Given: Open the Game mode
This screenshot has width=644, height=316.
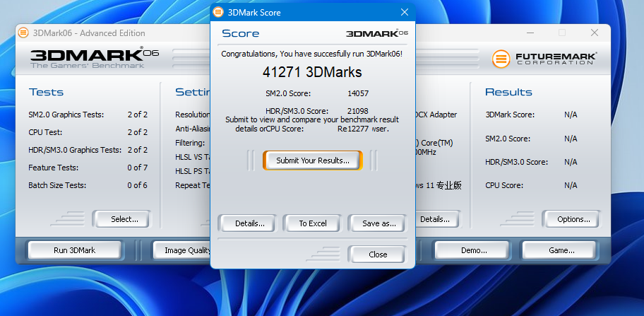Looking at the screenshot, I should pyautogui.click(x=561, y=250).
